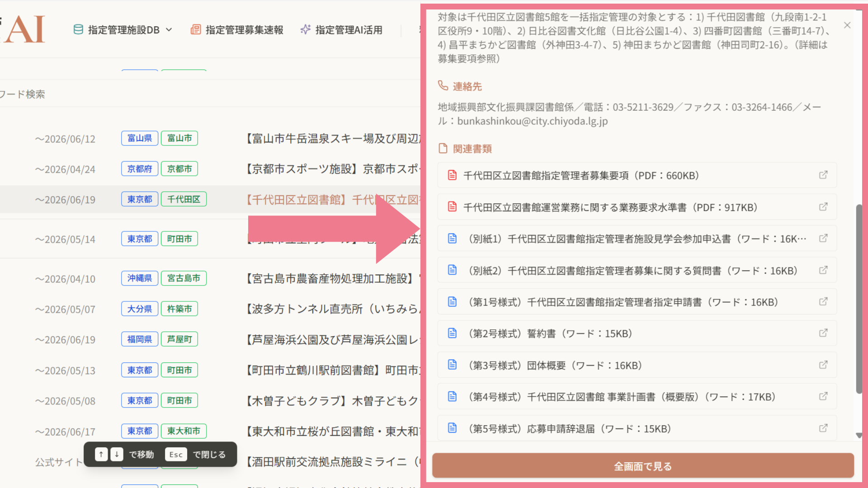Open external link for 募集要項 PDF
868x488 pixels.
point(823,175)
